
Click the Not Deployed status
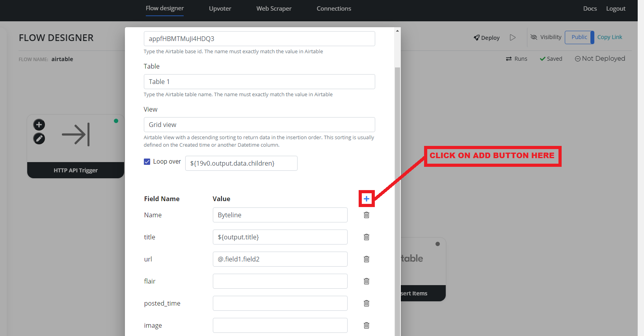pyautogui.click(x=600, y=58)
